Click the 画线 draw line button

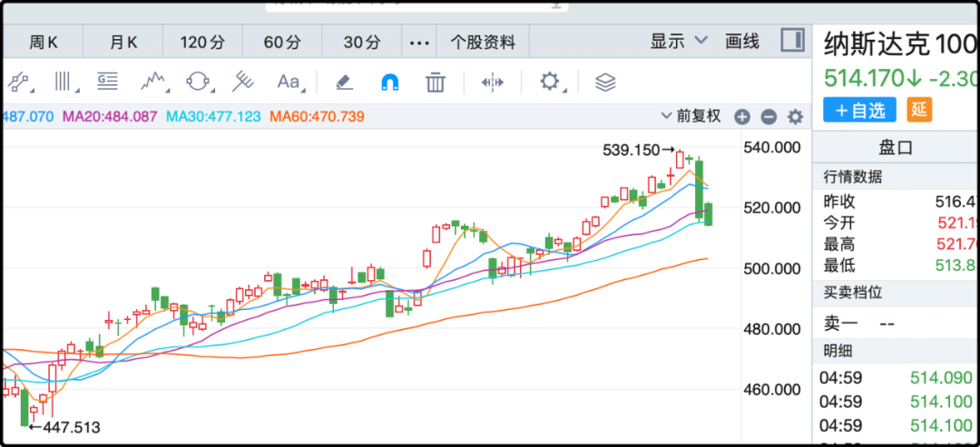(742, 42)
